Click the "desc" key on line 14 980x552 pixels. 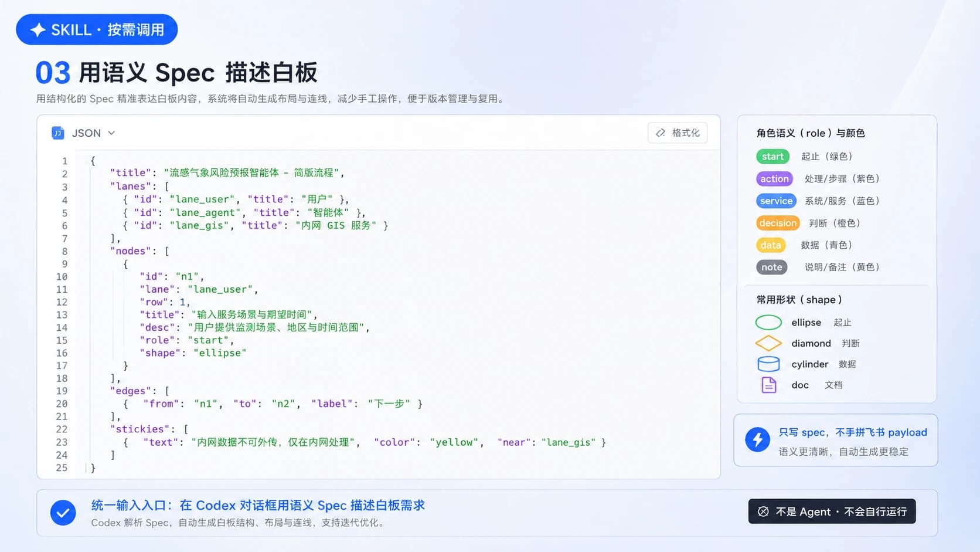point(157,327)
